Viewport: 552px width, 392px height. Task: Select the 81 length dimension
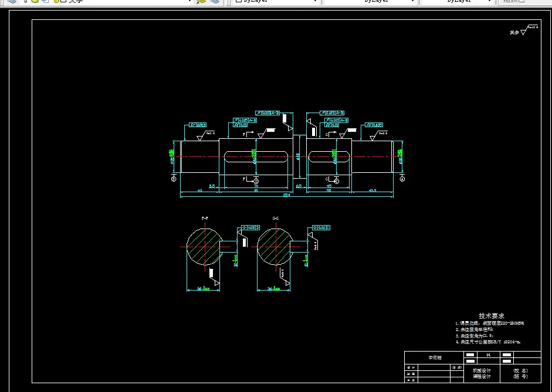256,190
